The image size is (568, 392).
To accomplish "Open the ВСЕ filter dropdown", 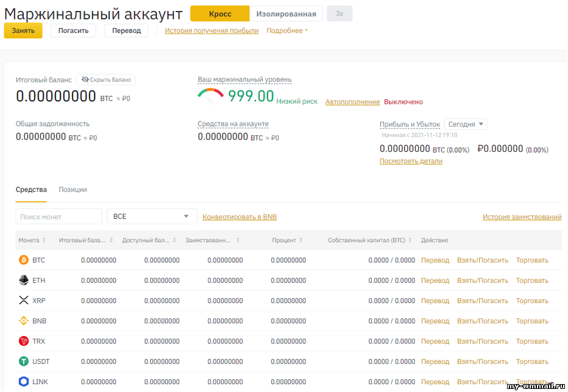I will point(152,216).
